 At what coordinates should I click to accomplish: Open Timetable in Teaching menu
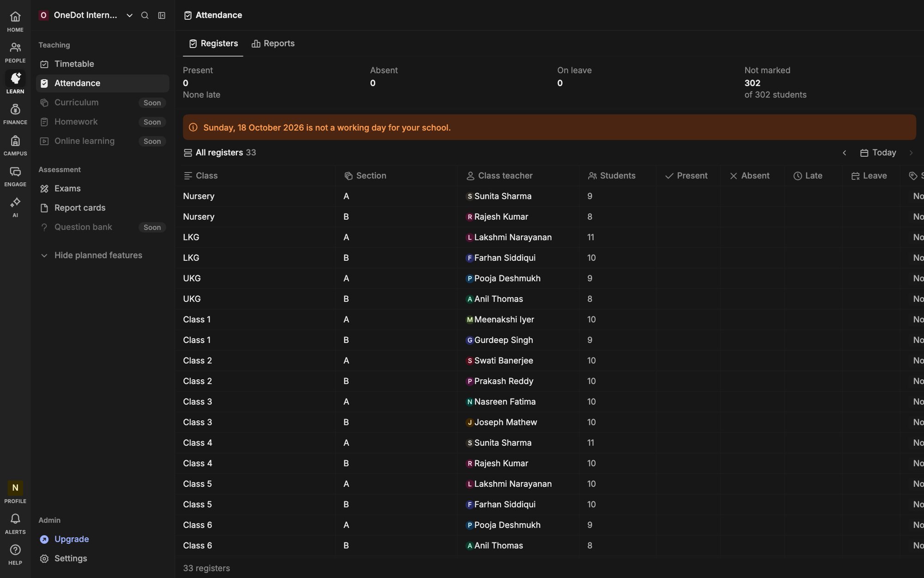(x=102, y=64)
